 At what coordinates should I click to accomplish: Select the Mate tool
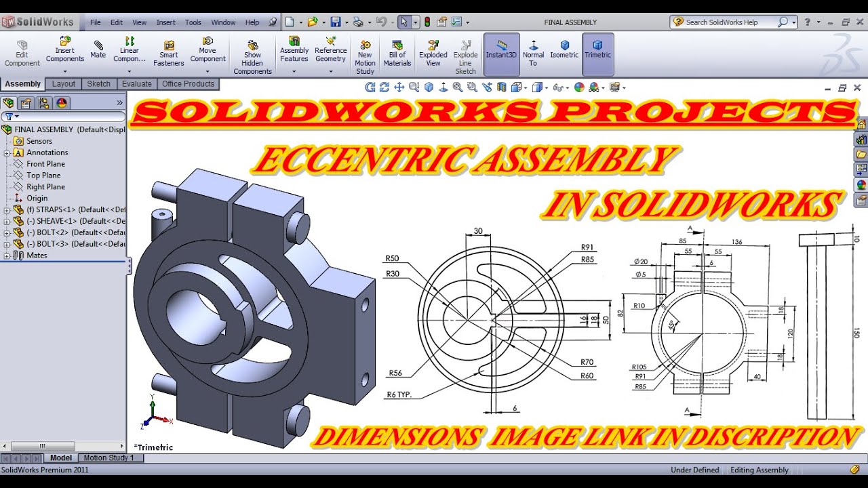98,50
